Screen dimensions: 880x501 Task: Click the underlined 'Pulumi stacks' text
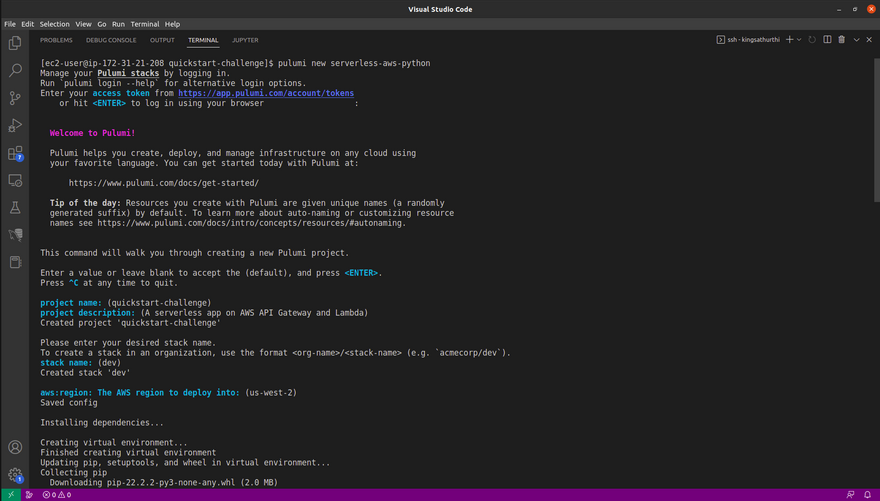click(x=128, y=73)
